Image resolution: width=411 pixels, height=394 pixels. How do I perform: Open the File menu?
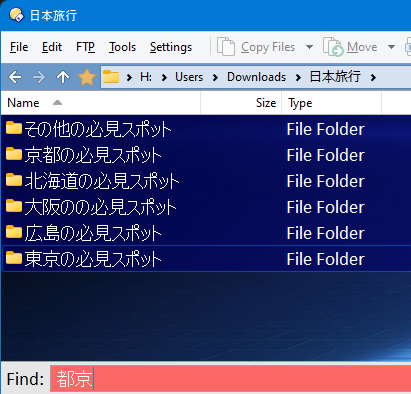pos(19,47)
